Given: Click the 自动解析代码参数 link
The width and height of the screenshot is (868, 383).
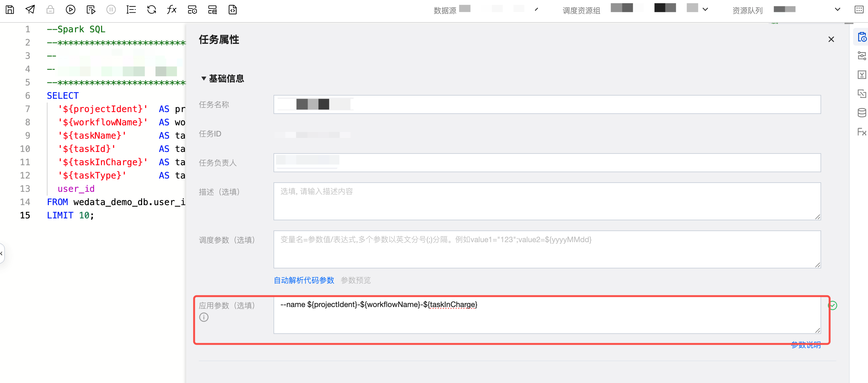Looking at the screenshot, I should coord(304,280).
